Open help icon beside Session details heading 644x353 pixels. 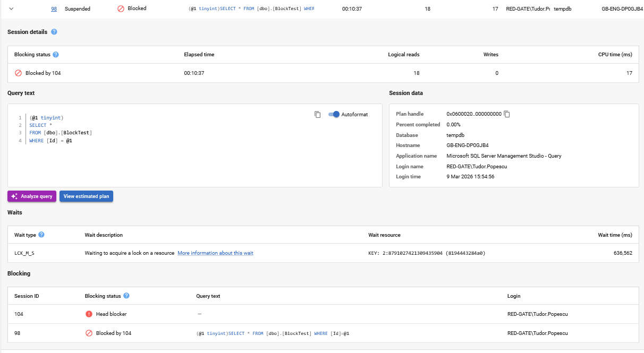click(54, 32)
